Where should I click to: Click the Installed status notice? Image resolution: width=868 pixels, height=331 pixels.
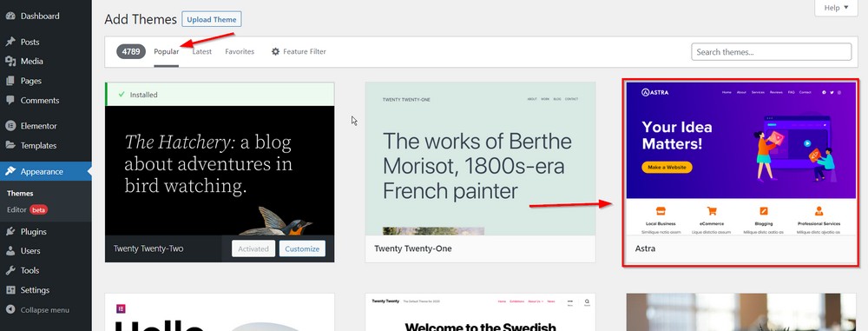220,94
